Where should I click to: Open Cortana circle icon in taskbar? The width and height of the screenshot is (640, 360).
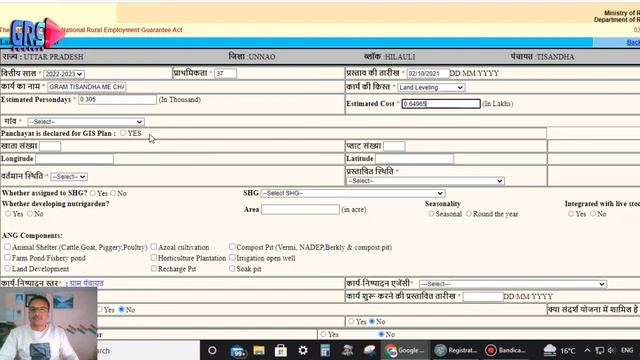click(212, 350)
